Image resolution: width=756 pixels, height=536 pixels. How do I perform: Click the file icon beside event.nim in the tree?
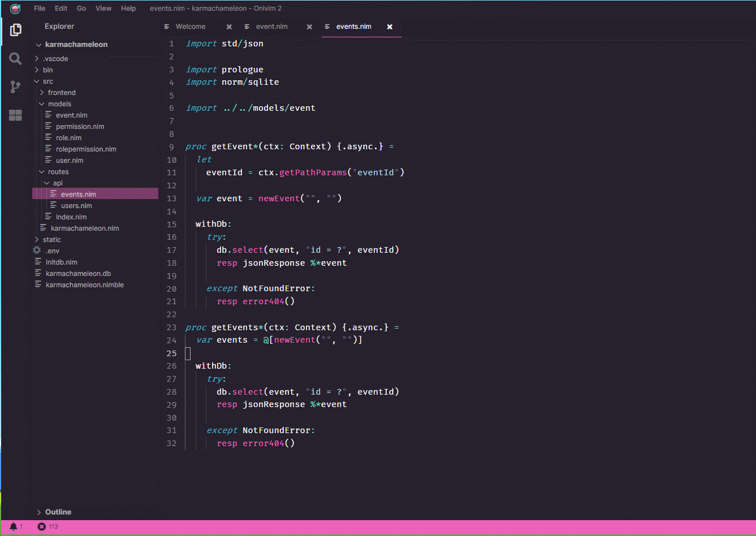[49, 115]
